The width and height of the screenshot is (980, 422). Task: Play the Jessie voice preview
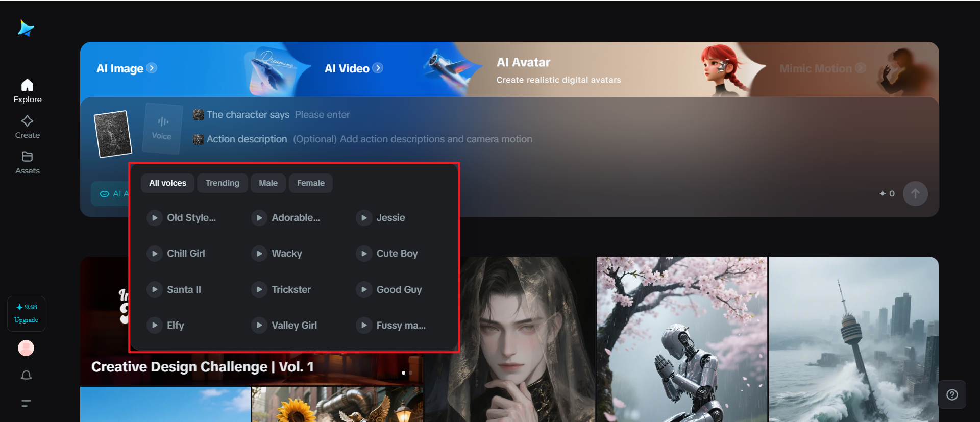click(364, 218)
